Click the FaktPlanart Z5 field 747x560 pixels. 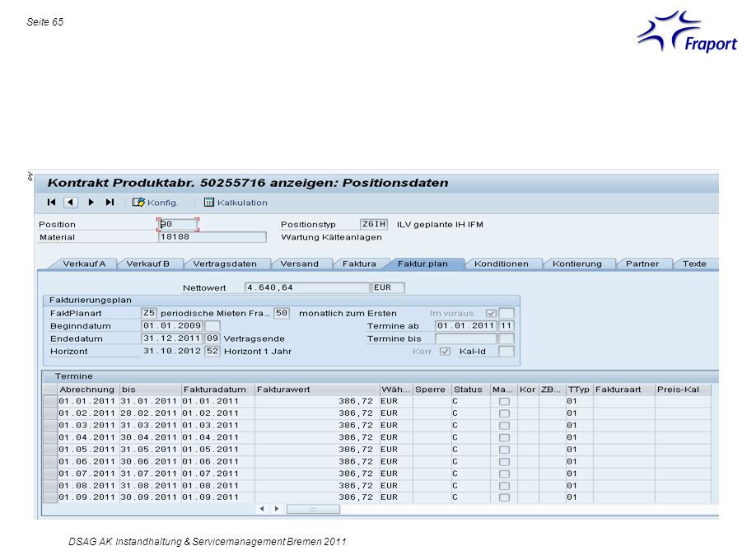tap(148, 313)
